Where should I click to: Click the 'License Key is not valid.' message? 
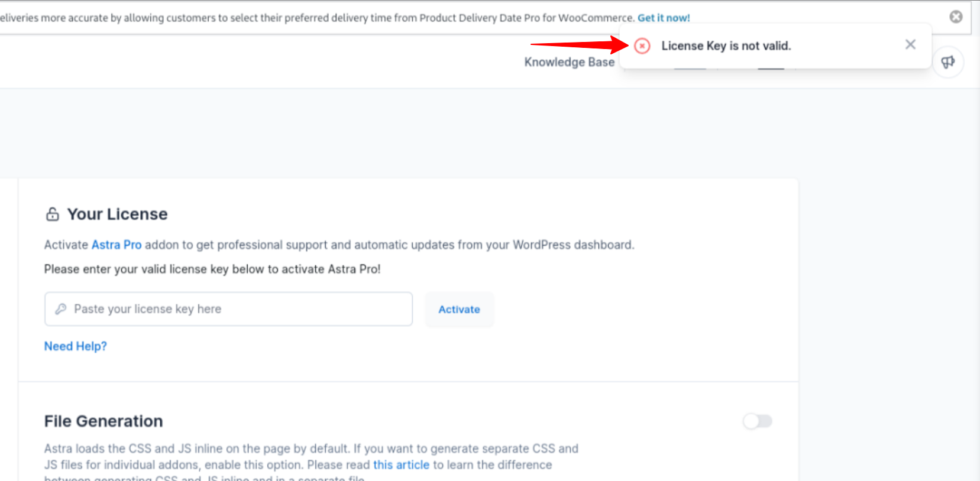(x=726, y=45)
